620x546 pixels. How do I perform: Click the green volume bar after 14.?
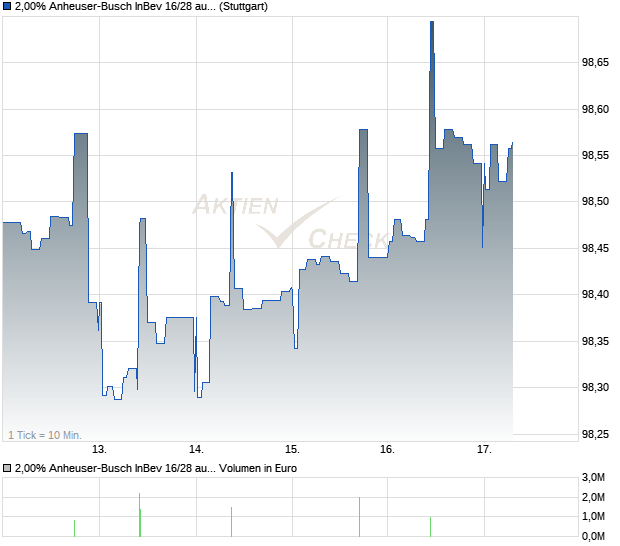click(x=231, y=521)
